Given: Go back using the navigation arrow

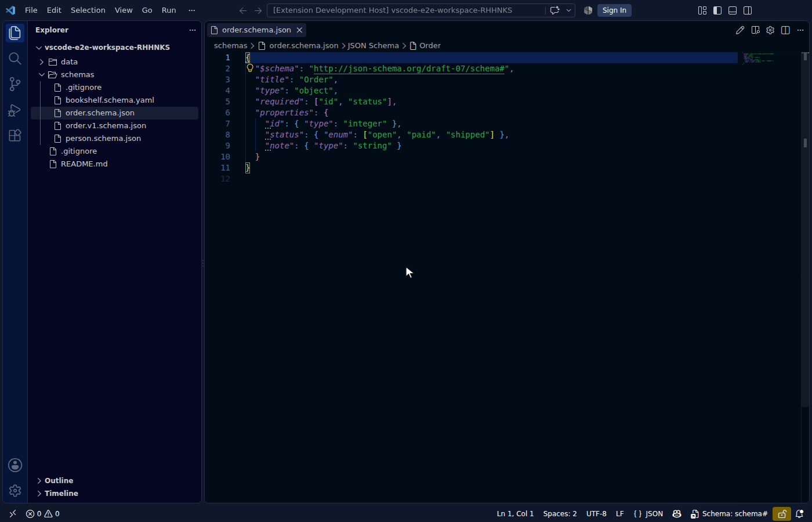Looking at the screenshot, I should coord(243,10).
